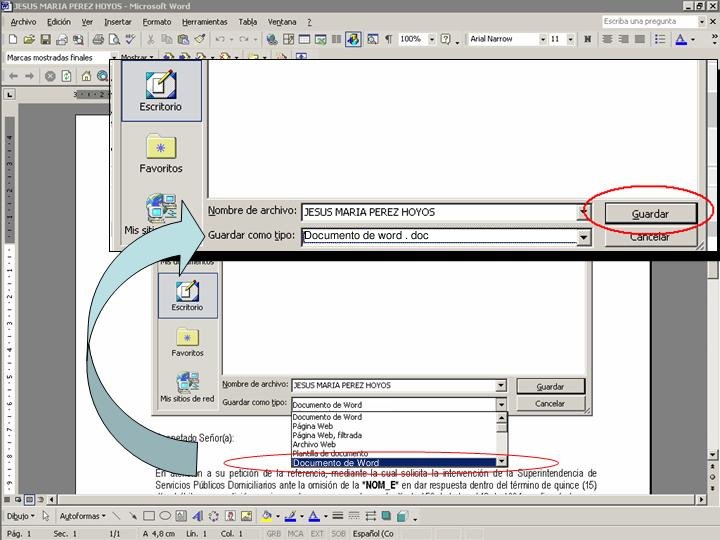This screenshot has height=540, width=720.
Task: Select the Rectangle tool in Drawing toolbar
Action: pos(149,516)
